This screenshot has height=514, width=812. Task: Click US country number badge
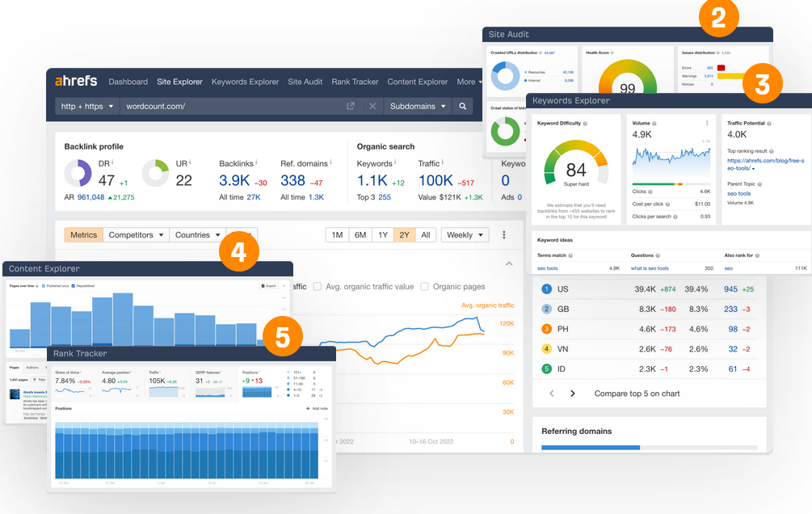pyautogui.click(x=546, y=289)
